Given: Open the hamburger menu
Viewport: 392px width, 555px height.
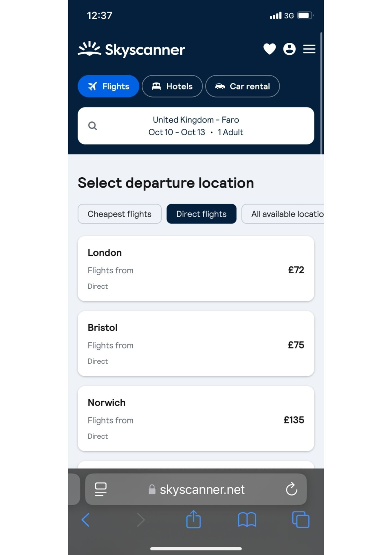Looking at the screenshot, I should (x=309, y=49).
